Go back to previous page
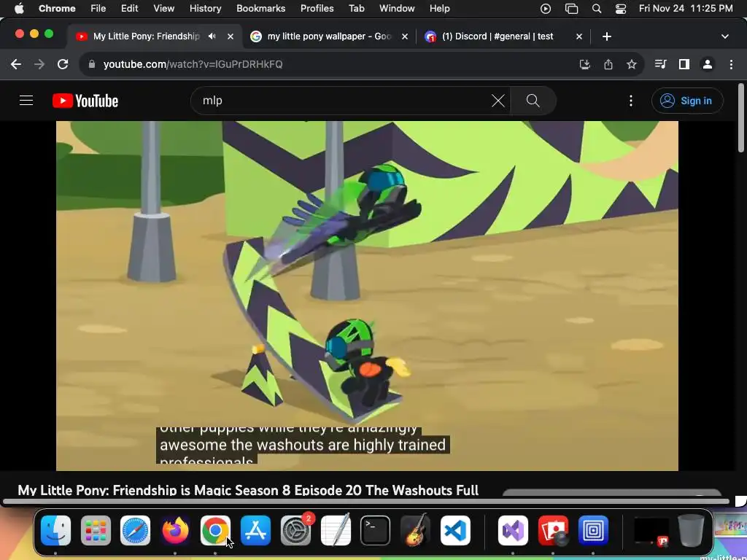 click(x=16, y=64)
